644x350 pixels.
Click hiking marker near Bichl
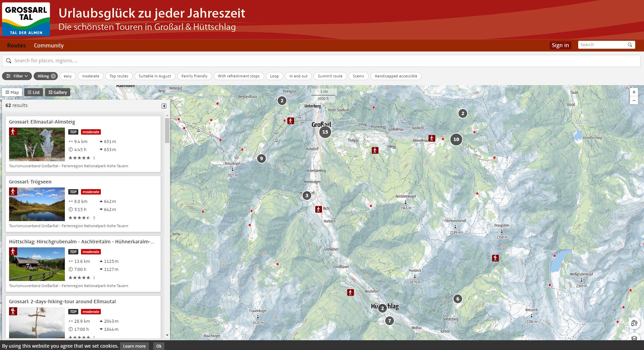318,209
